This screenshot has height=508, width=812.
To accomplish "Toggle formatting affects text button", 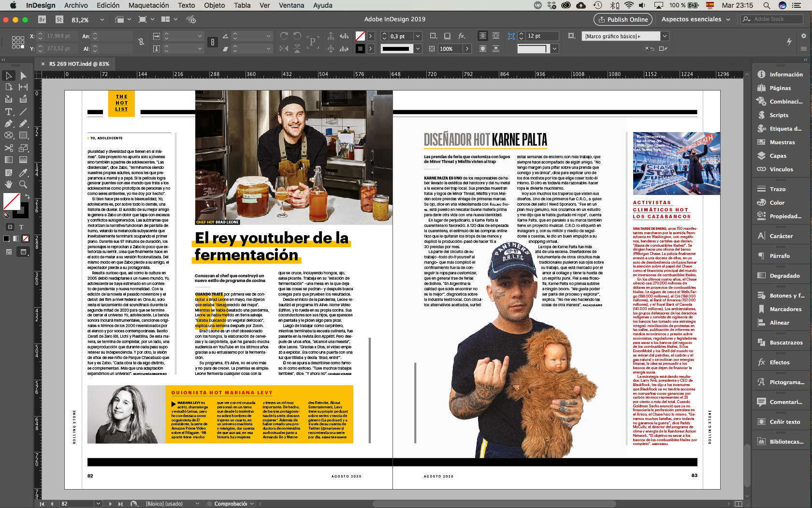I will click(x=21, y=227).
